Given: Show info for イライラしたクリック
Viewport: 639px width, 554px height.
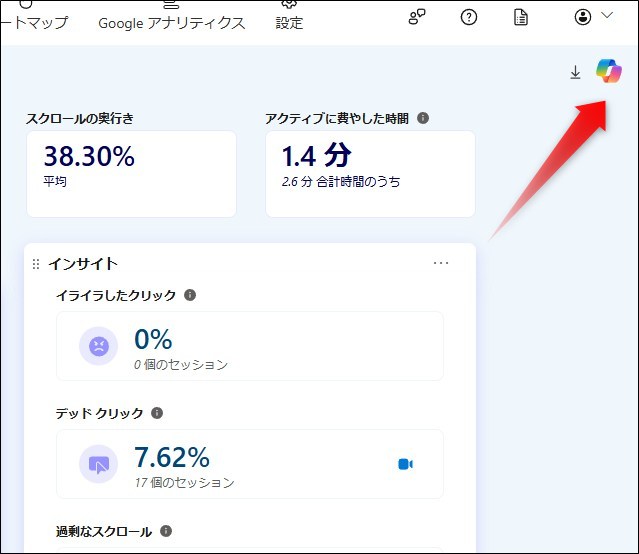Looking at the screenshot, I should coord(190,295).
